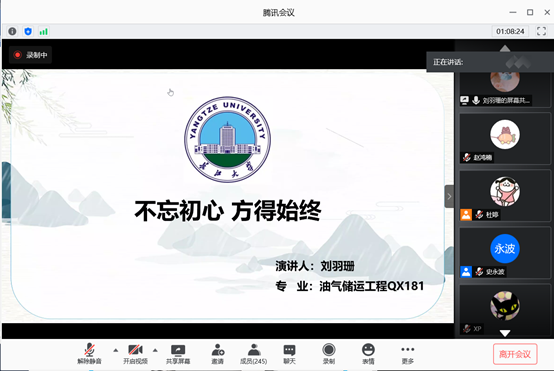Screen dimensions: 554x371
Task: Turn on the video camera
Action: coord(135,354)
